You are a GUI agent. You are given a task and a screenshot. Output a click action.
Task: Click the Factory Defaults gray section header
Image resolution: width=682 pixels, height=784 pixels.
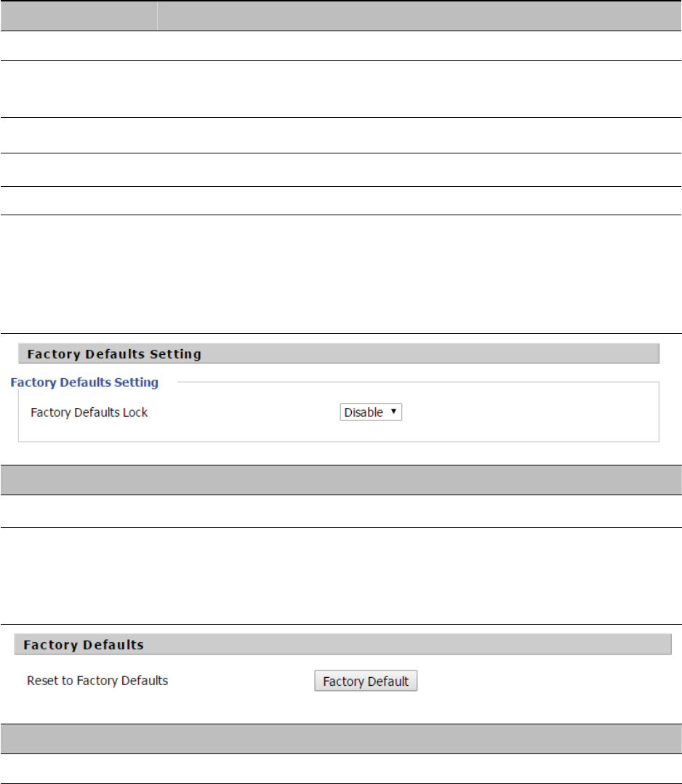pyautogui.click(x=342, y=644)
